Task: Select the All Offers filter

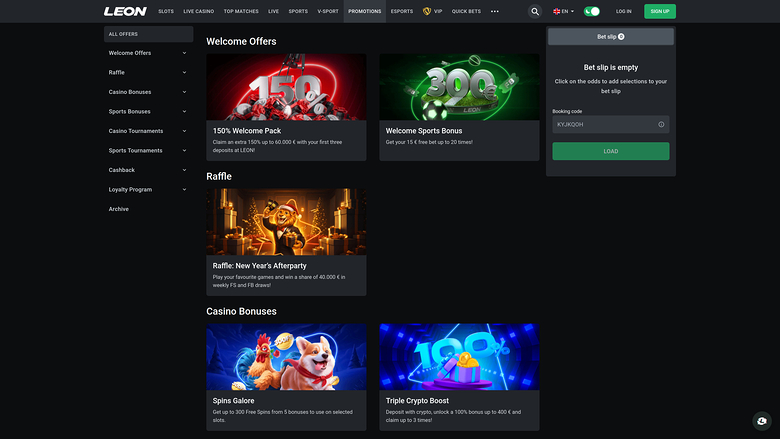Action: point(148,34)
